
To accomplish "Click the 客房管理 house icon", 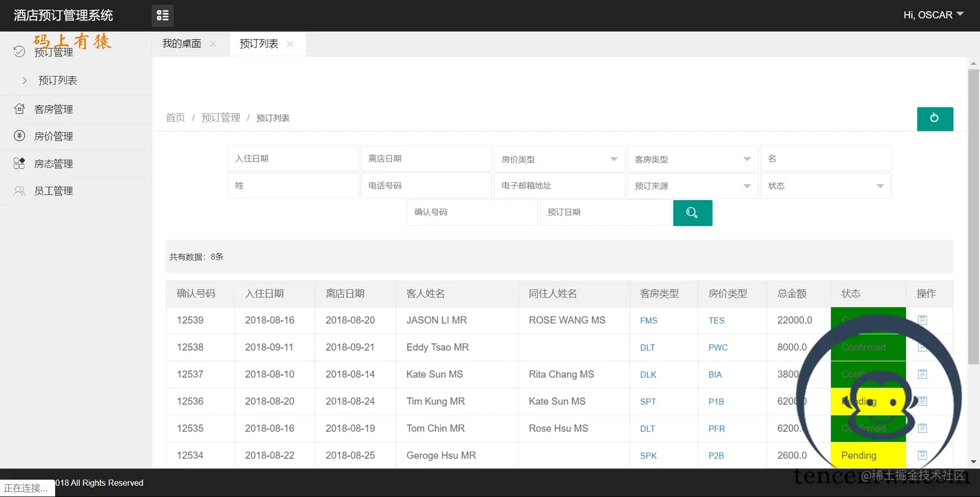I will click(x=19, y=109).
